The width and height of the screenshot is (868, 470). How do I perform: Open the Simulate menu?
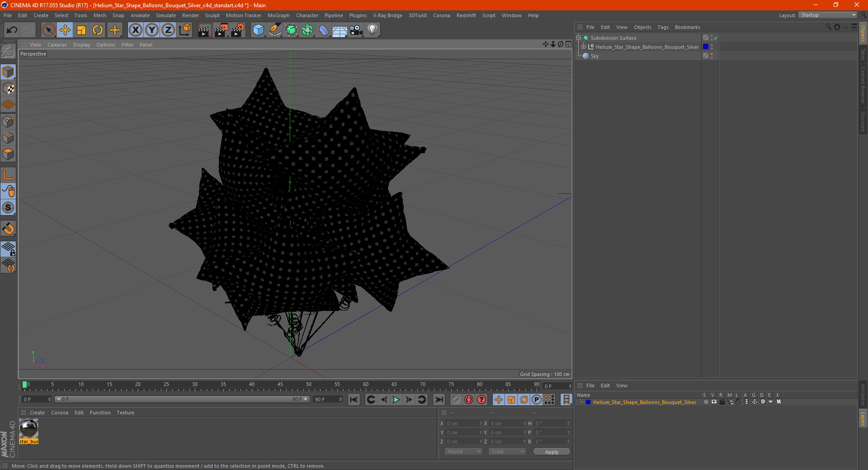click(x=166, y=15)
